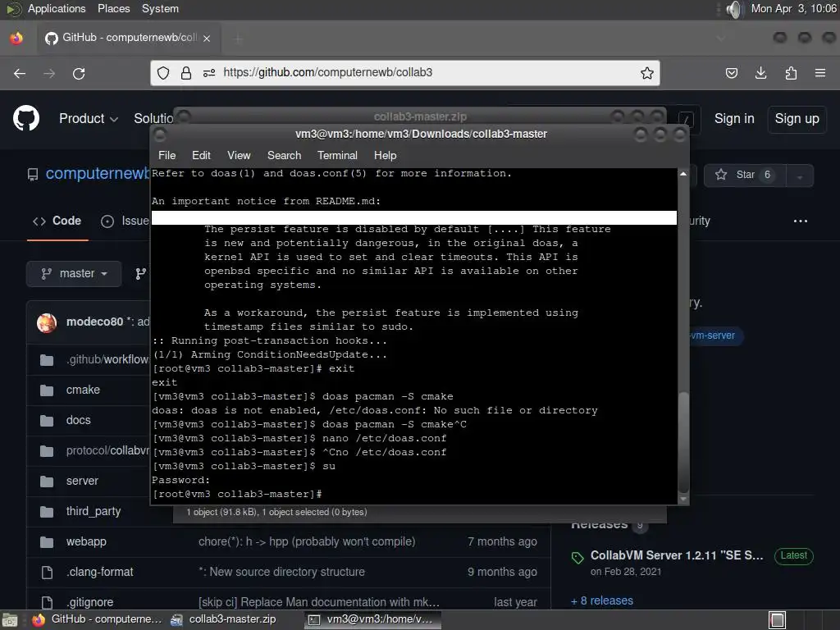The image size is (840, 630).
Task: Click the + 8 releases link
Action: (x=602, y=601)
